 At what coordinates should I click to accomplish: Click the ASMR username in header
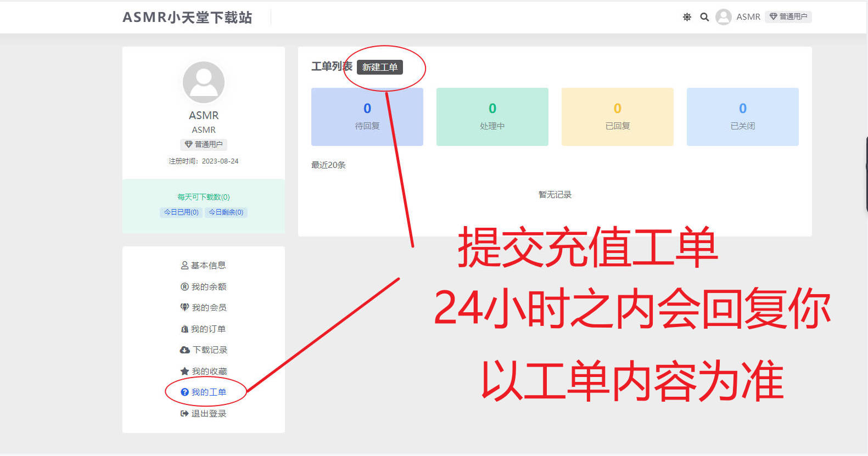748,17
